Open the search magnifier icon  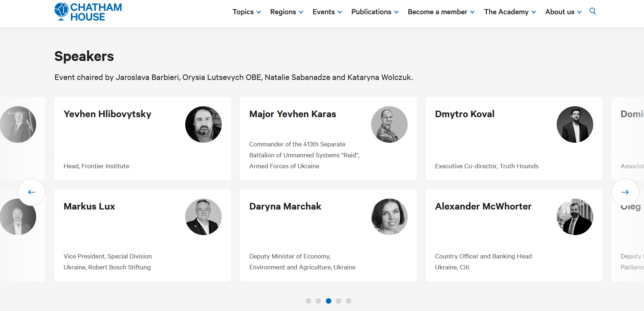[592, 11]
